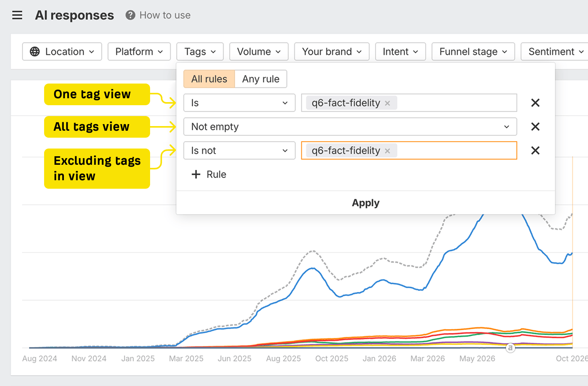Image resolution: width=588 pixels, height=386 pixels.
Task: Remove q6-fact-fidelity tag from Is rule
Action: [x=387, y=103]
